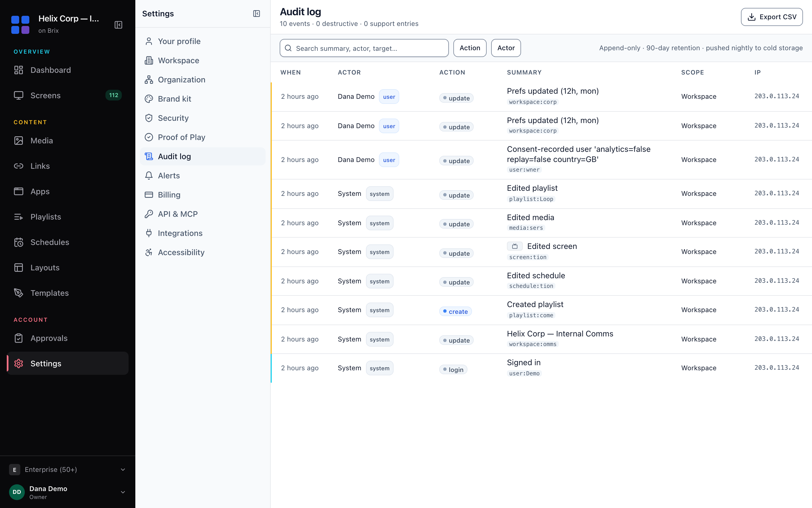Click the system badge in the Edited media row
The width and height of the screenshot is (812, 508).
[379, 223]
